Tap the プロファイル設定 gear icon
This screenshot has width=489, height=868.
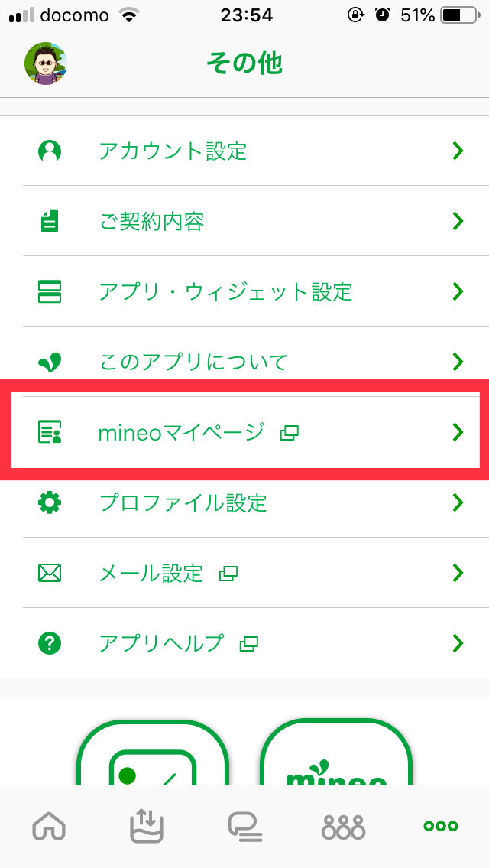tap(50, 502)
